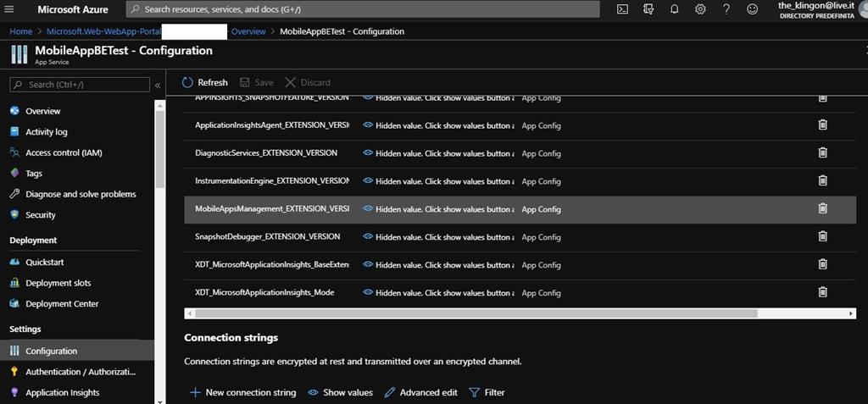Viewport: 868px width, 404px height.
Task: Delete the InstrumentationEngine_EXTENSION_VERSION setting
Action: [x=822, y=180]
